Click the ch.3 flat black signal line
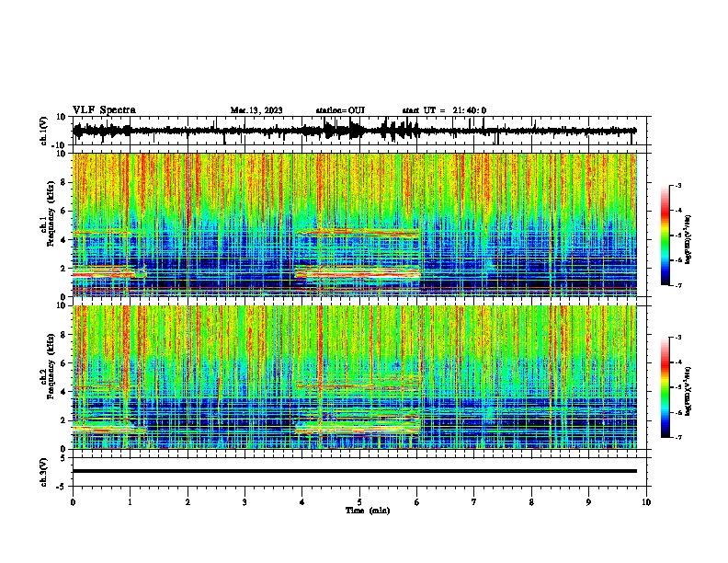The height and width of the screenshot is (563, 728). click(x=355, y=471)
